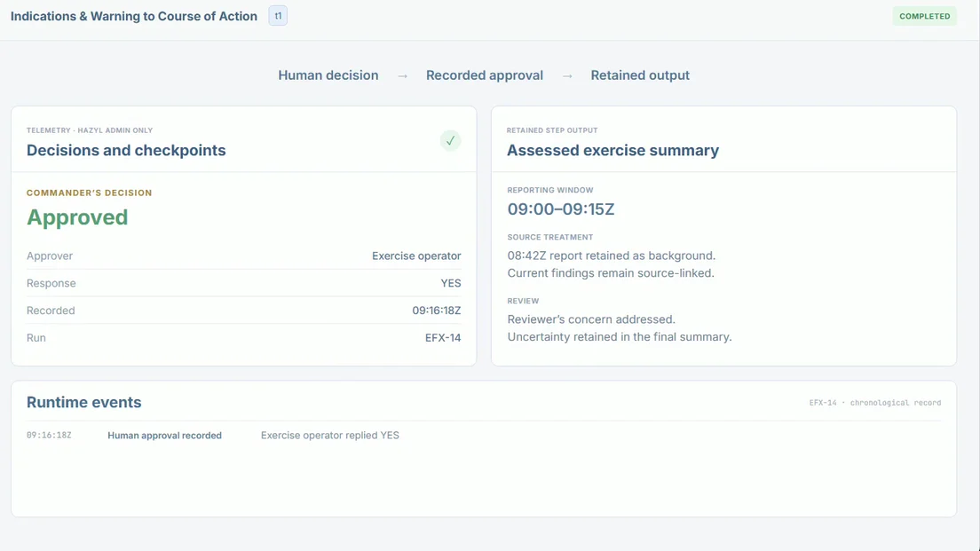
Task: Click Uncertainty retained in the final summary
Action: pyautogui.click(x=620, y=337)
